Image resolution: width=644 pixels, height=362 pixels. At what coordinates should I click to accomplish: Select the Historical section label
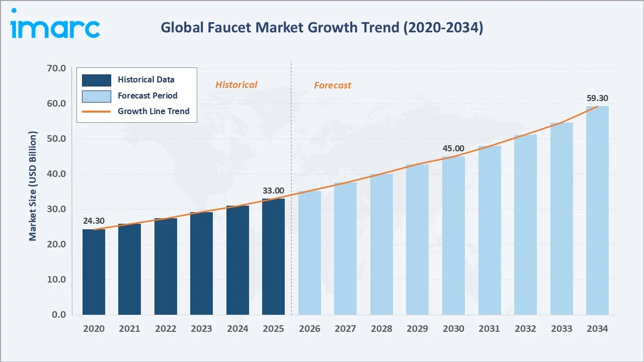pyautogui.click(x=236, y=84)
